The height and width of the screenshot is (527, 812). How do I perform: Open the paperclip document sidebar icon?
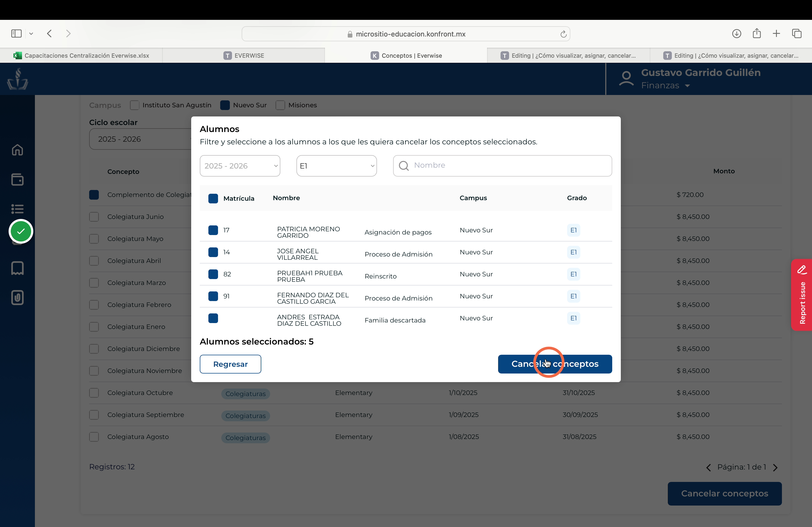point(17,298)
